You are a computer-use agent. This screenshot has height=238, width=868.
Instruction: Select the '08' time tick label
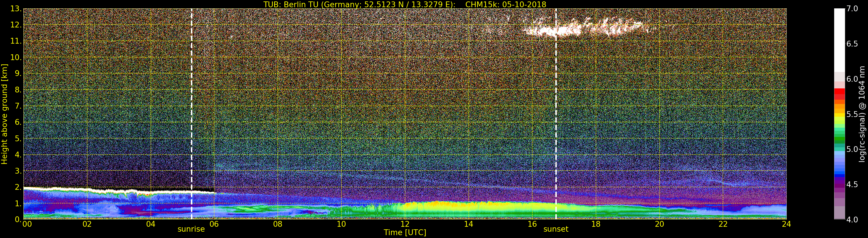point(278,224)
